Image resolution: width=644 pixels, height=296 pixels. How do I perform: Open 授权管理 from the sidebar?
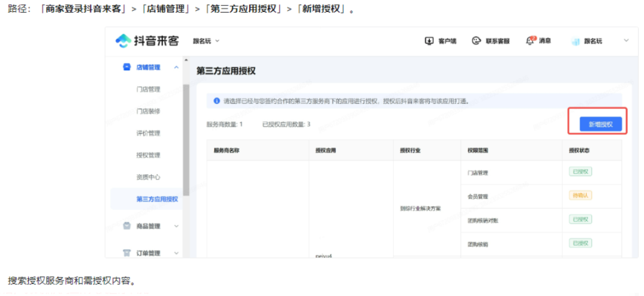[x=148, y=155]
